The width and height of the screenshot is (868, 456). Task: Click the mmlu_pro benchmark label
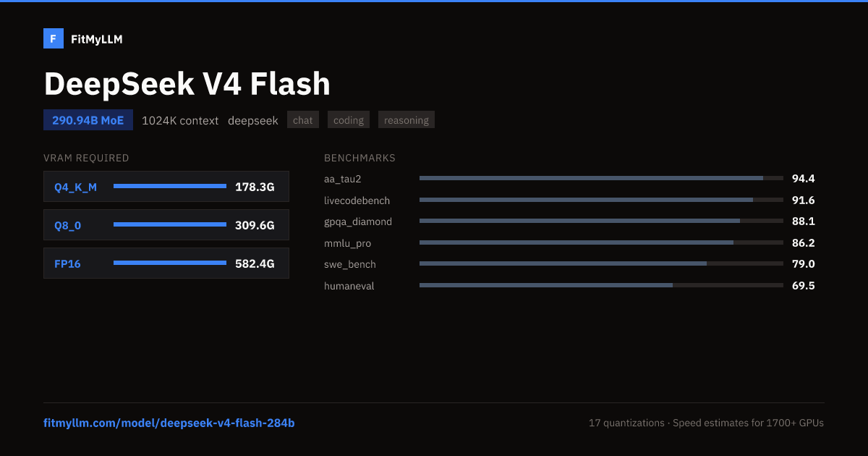tap(347, 243)
